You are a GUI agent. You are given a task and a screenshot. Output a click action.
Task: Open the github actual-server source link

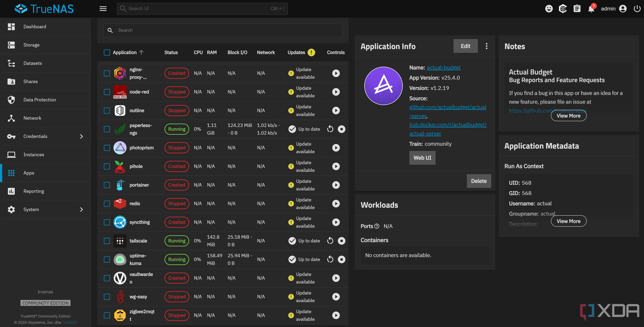pos(447,111)
